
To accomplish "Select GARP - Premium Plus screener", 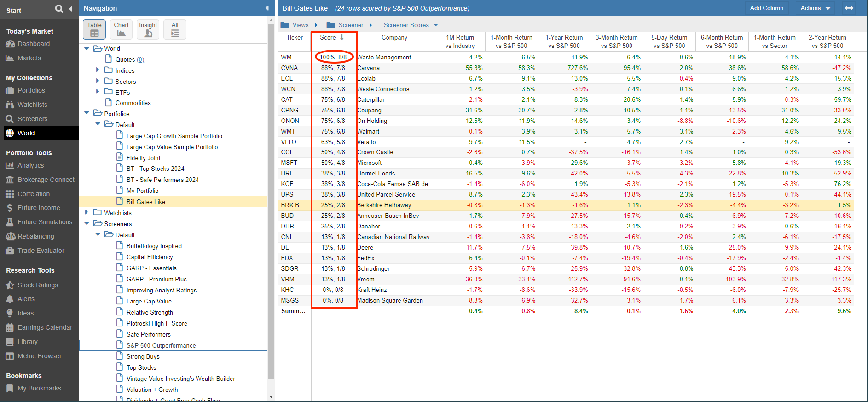I will (156, 279).
